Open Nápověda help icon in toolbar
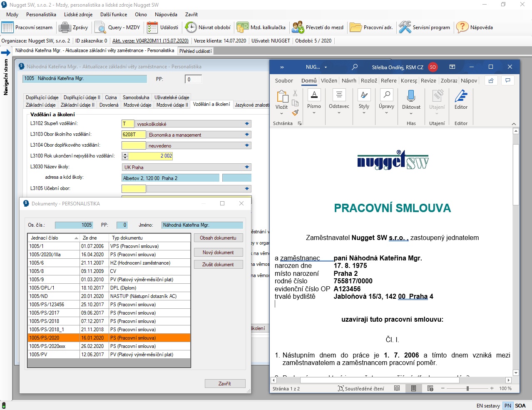This screenshot has width=532, height=410. coord(462,27)
